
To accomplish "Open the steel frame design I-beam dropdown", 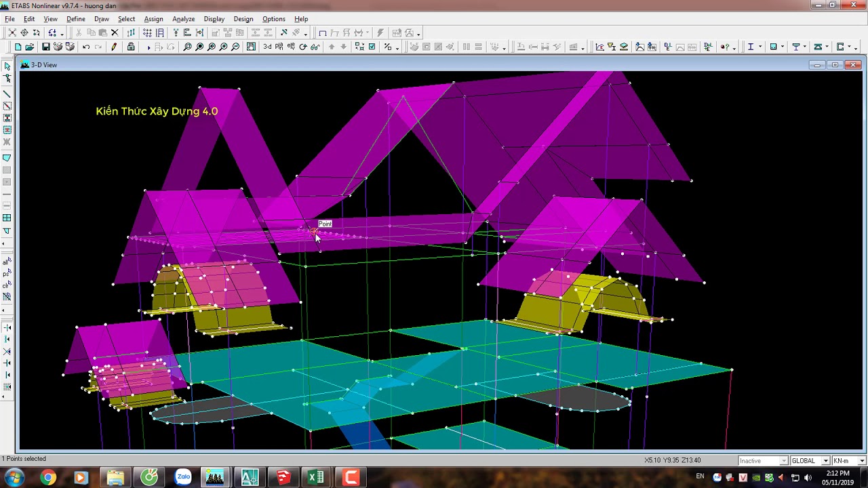I will click(760, 47).
